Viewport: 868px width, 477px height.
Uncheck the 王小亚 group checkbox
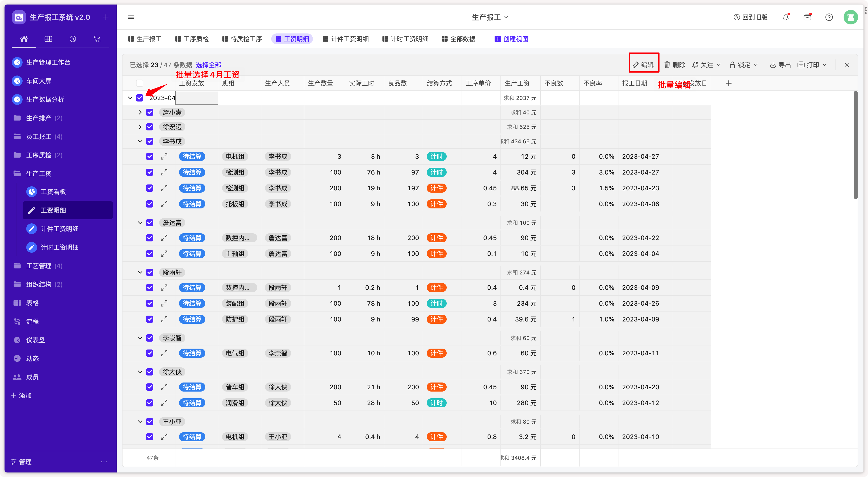pyautogui.click(x=150, y=421)
